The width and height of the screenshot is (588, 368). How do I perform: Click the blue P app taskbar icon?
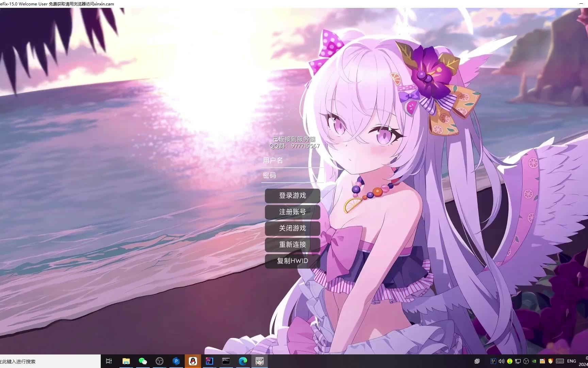tap(176, 361)
